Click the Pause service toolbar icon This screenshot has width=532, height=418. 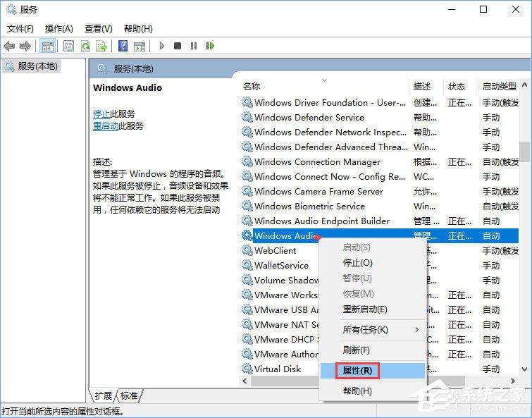(x=194, y=45)
